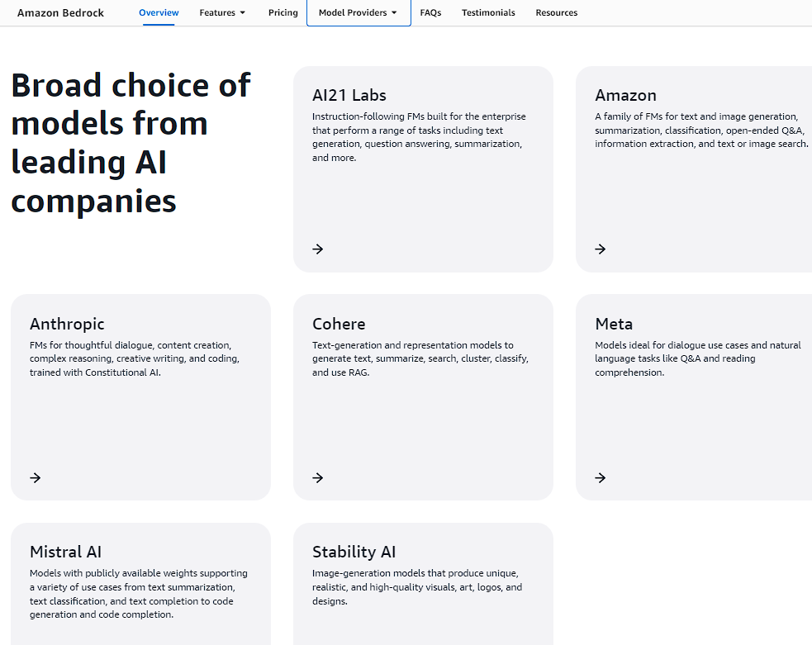
Task: Open the Testimonials tab
Action: click(488, 13)
